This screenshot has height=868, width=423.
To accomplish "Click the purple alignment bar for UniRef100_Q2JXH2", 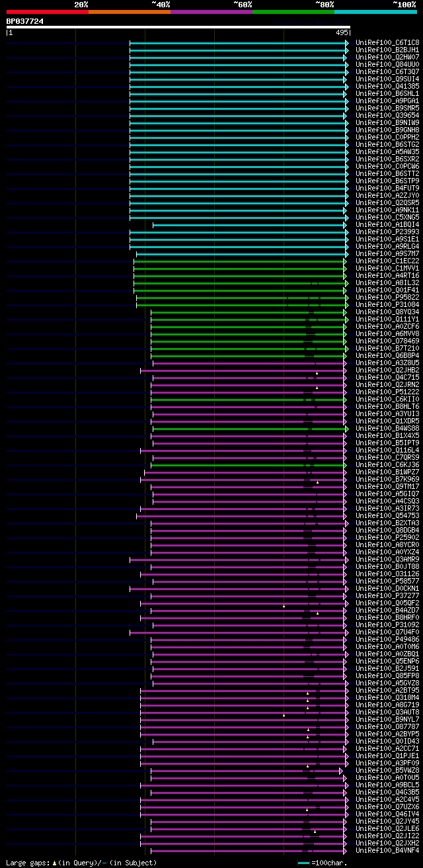I will 243,844.
